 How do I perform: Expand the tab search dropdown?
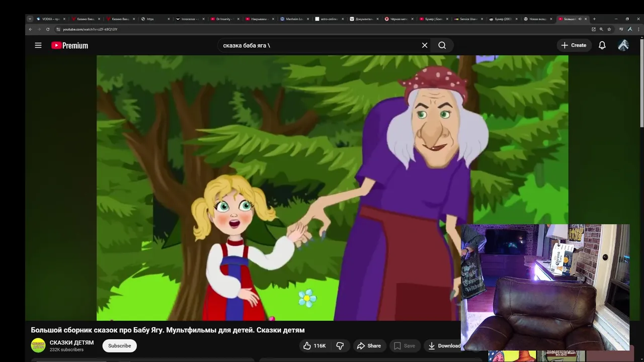30,19
